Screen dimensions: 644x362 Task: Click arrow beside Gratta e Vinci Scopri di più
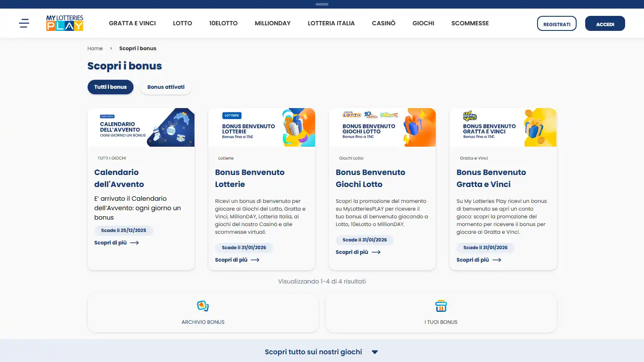(x=497, y=260)
